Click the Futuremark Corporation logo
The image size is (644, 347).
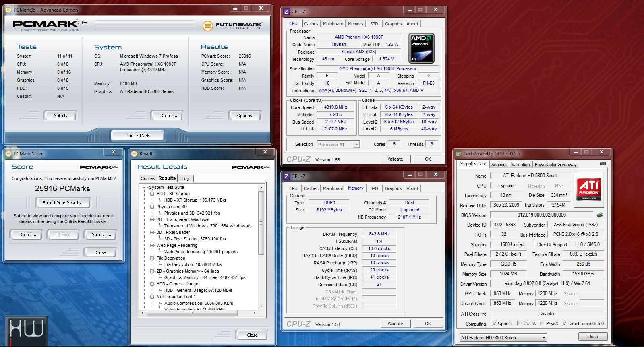[x=232, y=26]
